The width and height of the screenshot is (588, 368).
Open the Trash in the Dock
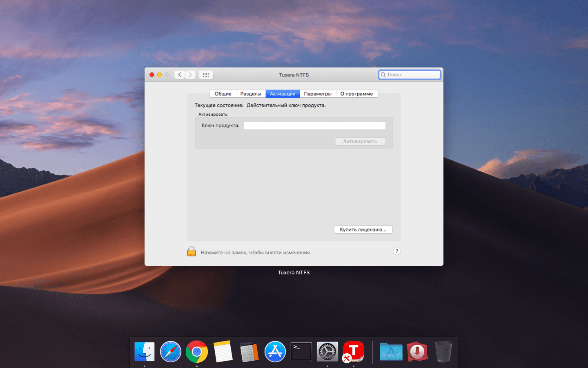(443, 352)
